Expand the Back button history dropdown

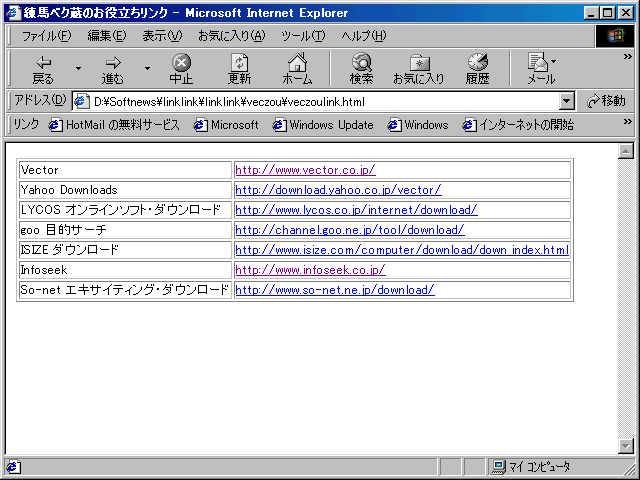78,69
